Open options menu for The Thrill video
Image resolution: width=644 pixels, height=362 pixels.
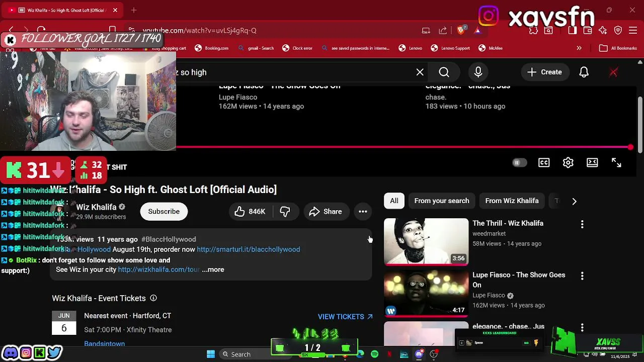pos(582,224)
